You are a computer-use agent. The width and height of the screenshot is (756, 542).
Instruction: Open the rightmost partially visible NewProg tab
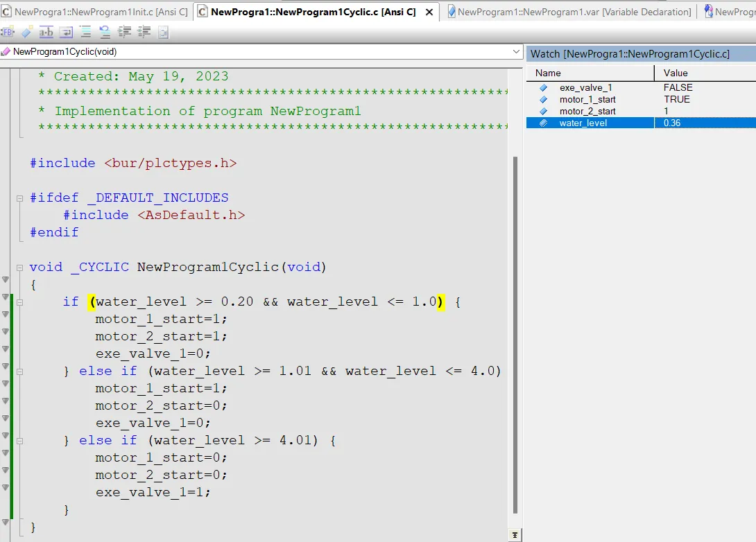[729, 12]
